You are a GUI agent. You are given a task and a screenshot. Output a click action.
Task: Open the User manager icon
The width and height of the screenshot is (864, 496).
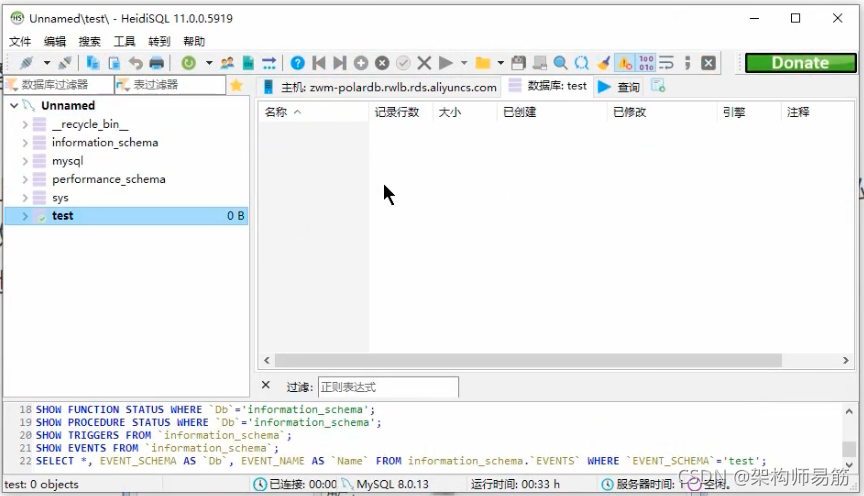click(227, 63)
